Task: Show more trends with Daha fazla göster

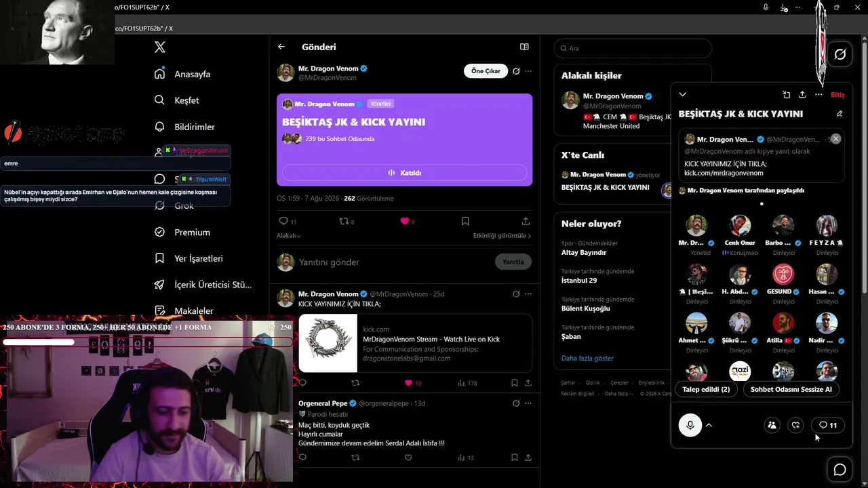Action: click(x=587, y=358)
